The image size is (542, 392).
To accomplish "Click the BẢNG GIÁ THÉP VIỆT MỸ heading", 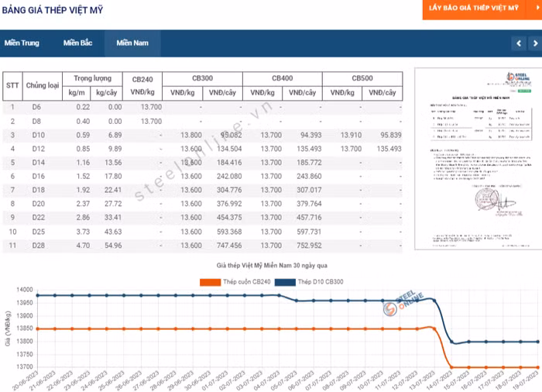I will tap(53, 10).
